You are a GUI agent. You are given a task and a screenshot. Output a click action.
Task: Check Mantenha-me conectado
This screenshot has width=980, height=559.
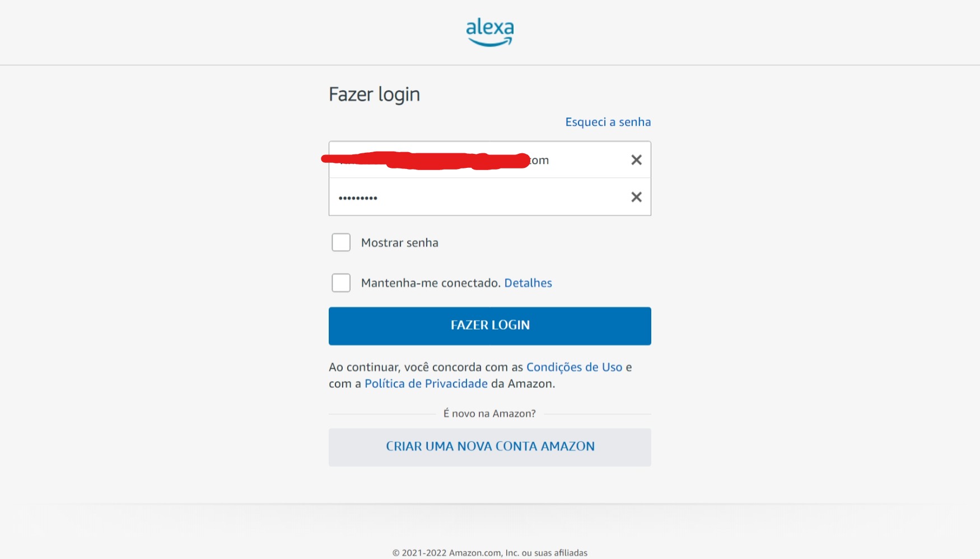click(341, 283)
